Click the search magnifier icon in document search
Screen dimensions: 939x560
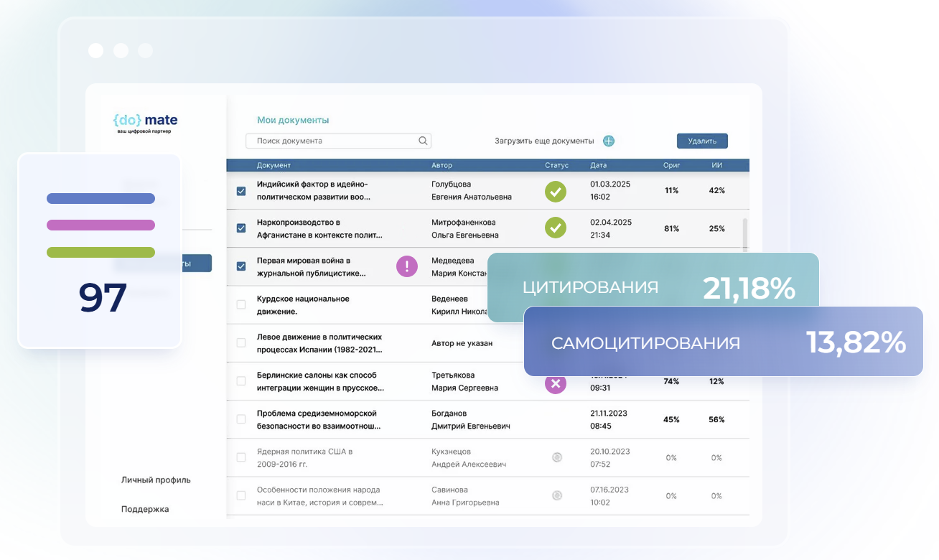[423, 141]
